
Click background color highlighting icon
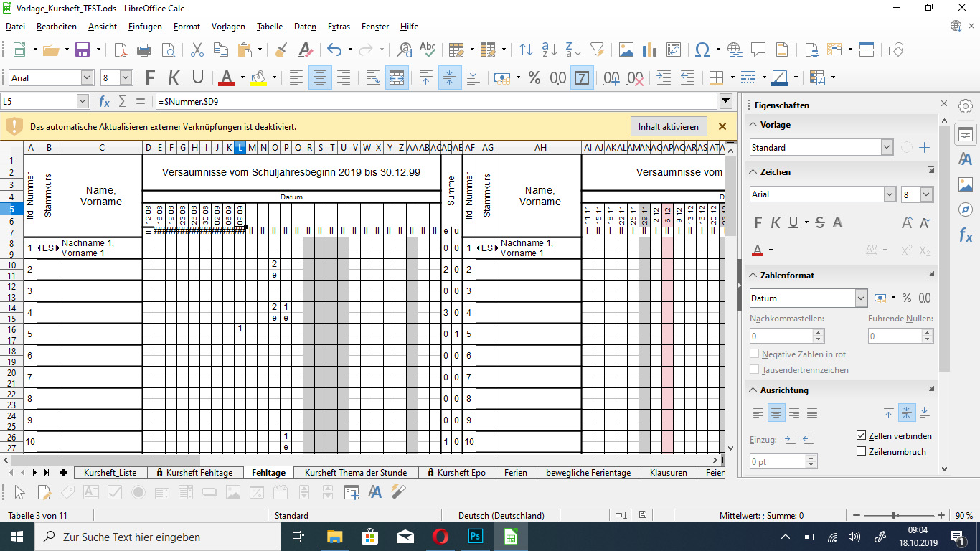[258, 77]
